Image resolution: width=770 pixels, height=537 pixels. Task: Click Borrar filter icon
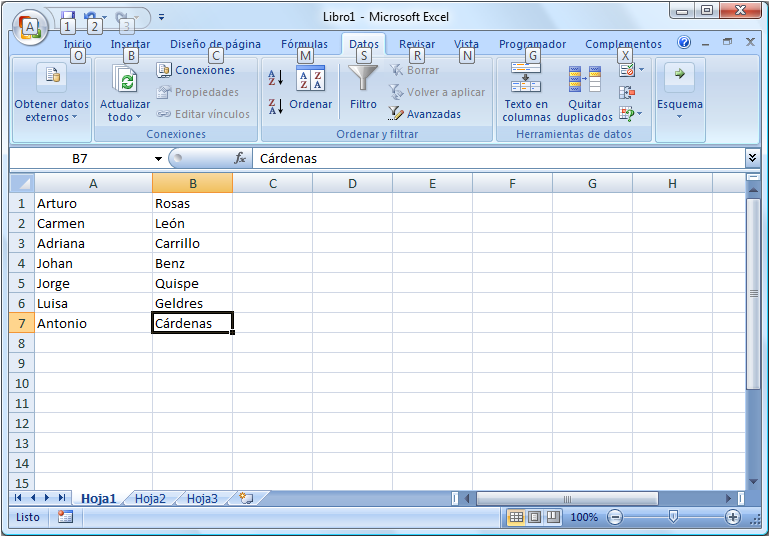click(414, 70)
